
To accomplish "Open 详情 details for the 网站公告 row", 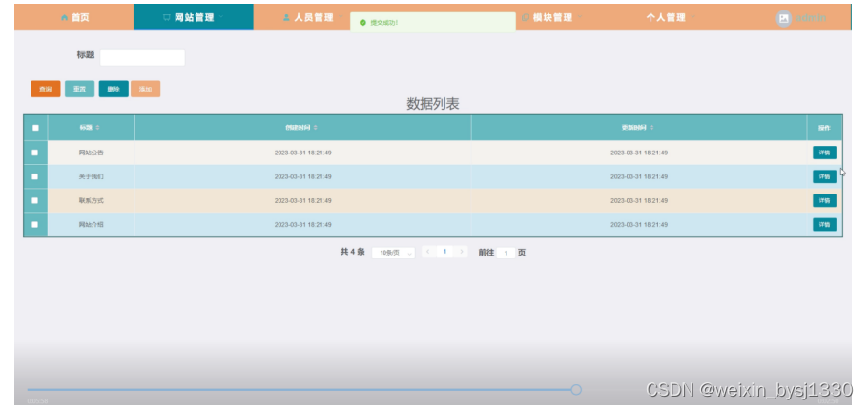I will coord(824,153).
